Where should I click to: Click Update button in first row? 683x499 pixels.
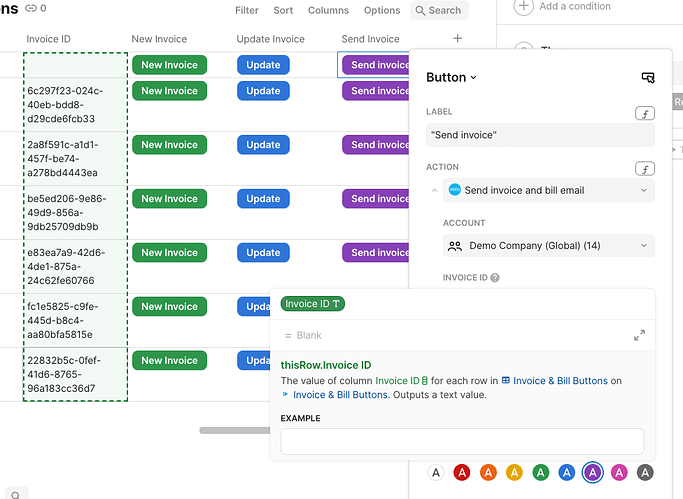(263, 65)
